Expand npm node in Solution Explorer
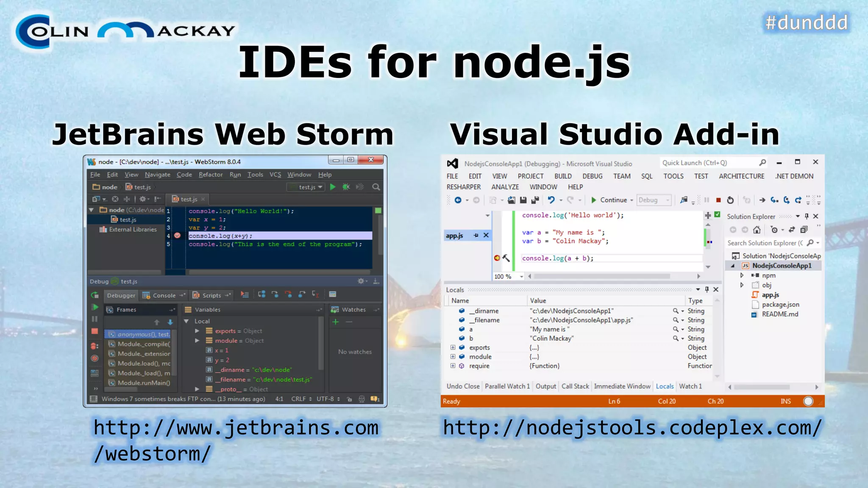The width and height of the screenshot is (868, 488). coord(742,275)
